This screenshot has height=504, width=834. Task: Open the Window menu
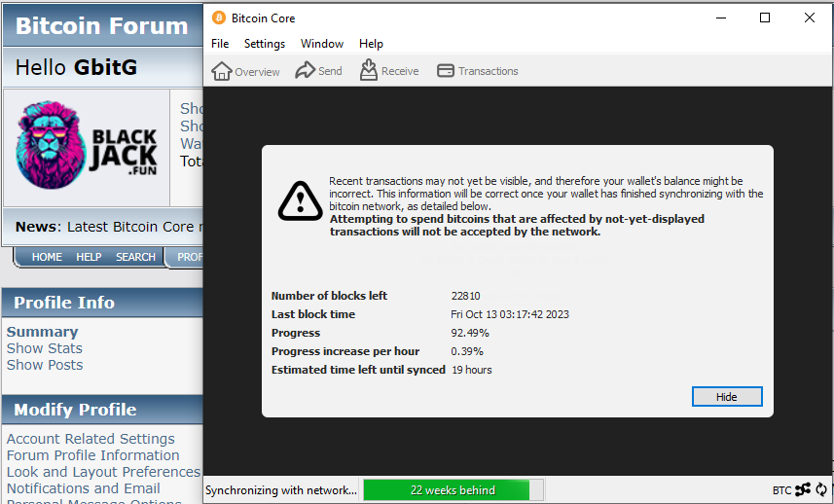pyautogui.click(x=322, y=44)
